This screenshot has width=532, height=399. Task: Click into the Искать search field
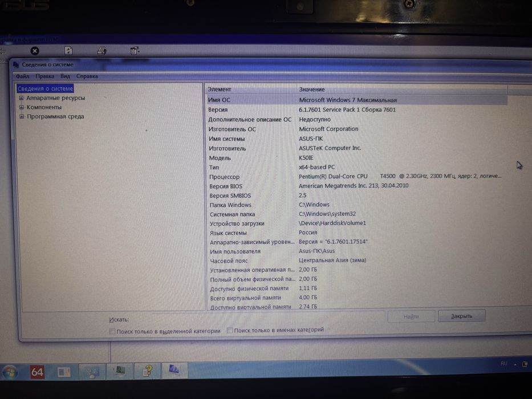[258, 318]
